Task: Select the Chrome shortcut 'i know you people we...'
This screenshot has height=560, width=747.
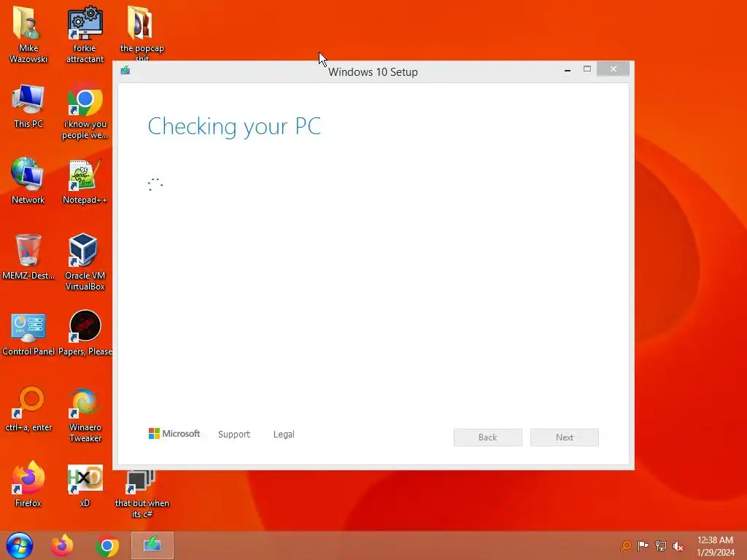Action: [85, 111]
